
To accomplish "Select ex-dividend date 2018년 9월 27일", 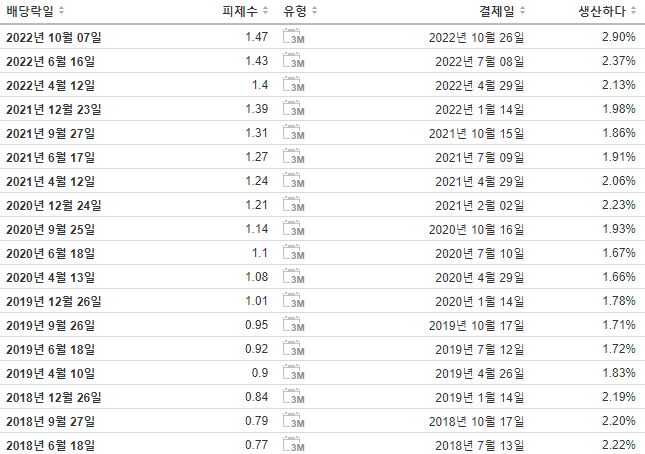I will point(51,422).
